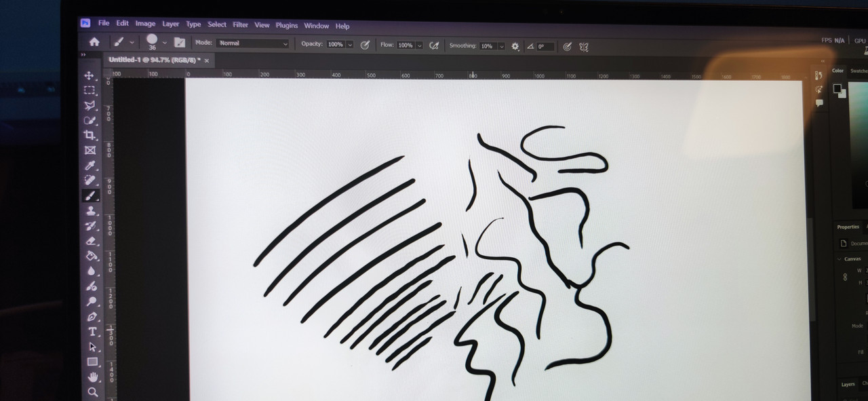The height and width of the screenshot is (401, 868).
Task: Select the Polygonal Lasso tool
Action: click(x=90, y=105)
